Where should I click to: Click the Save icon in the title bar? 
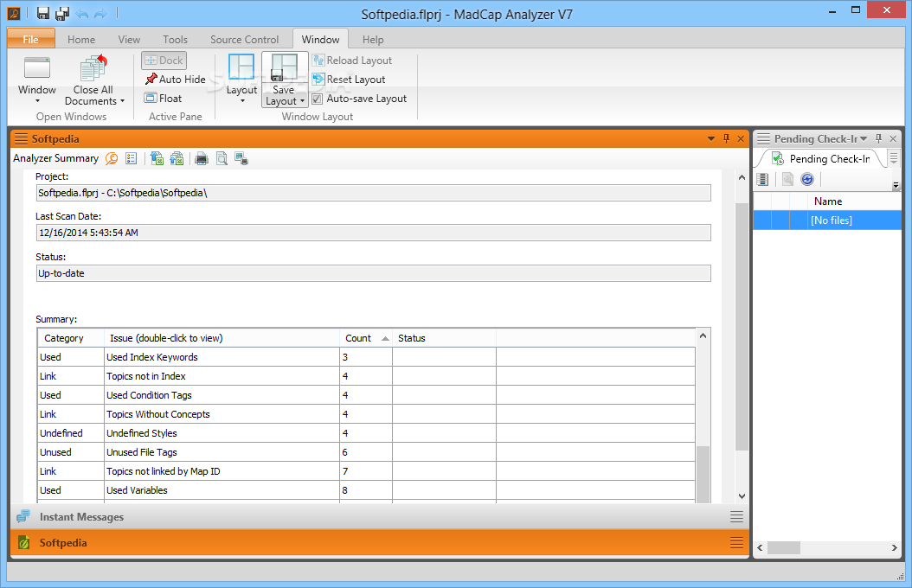pyautogui.click(x=43, y=13)
